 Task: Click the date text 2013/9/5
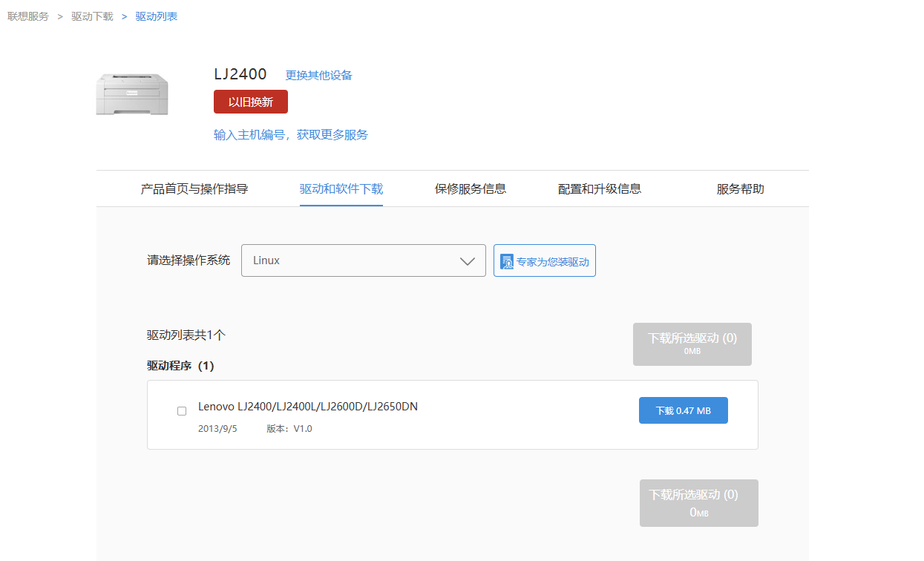tap(217, 429)
